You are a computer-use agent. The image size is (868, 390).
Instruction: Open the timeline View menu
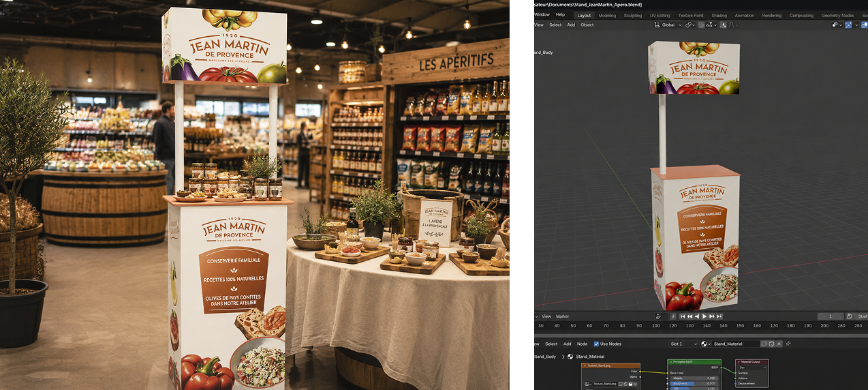[x=546, y=316]
